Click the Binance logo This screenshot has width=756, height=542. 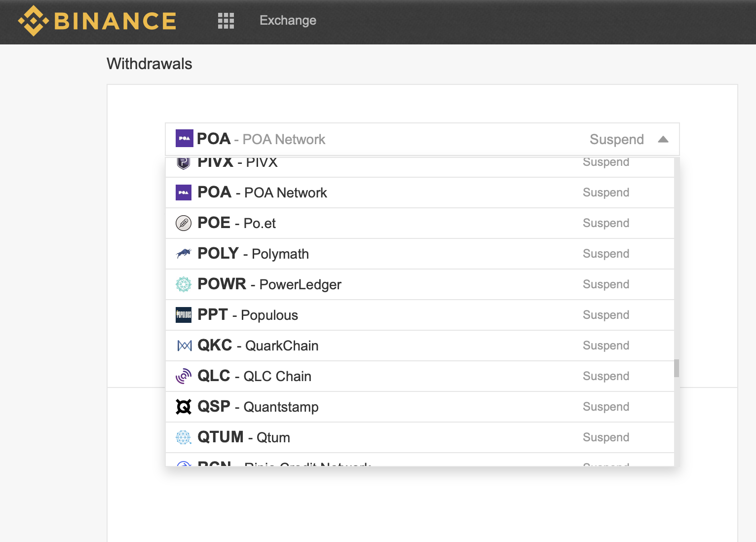point(97,20)
